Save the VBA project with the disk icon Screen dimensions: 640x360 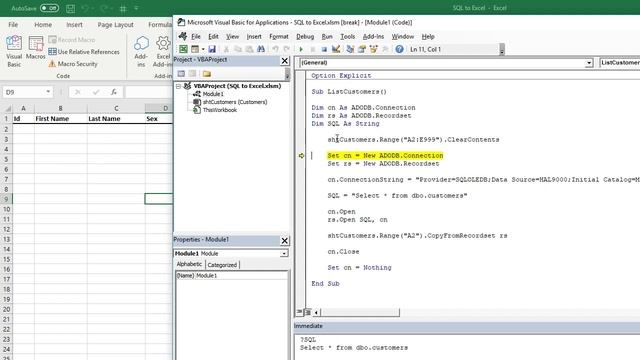pyautogui.click(x=212, y=49)
